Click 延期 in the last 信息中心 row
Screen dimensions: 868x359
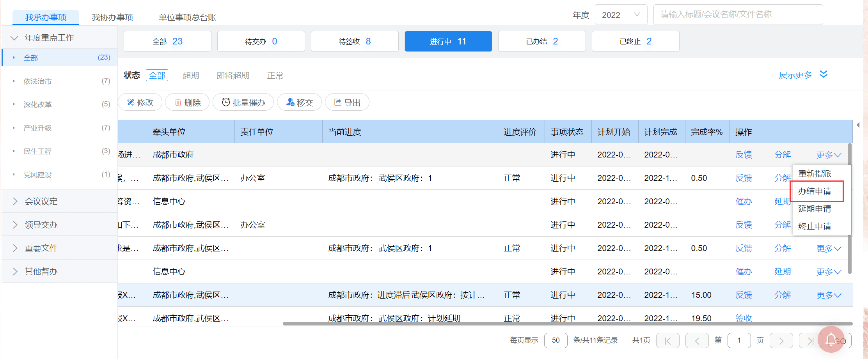(783, 272)
